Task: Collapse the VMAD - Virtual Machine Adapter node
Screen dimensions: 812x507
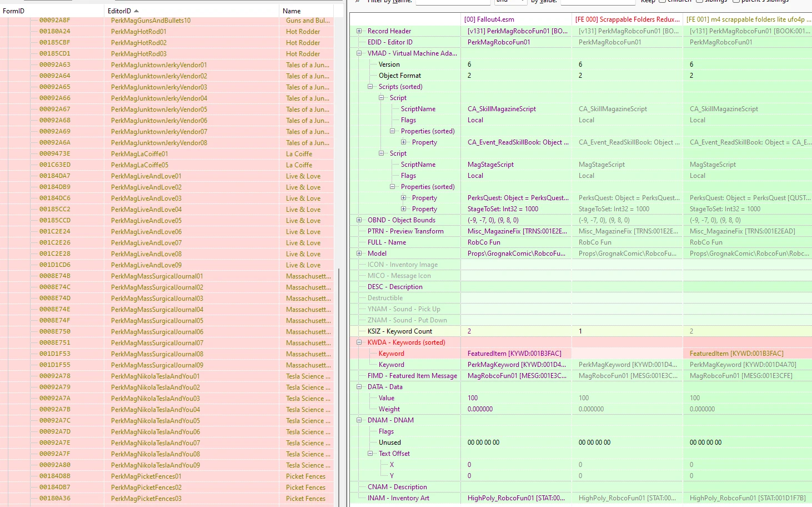Action: pos(359,53)
